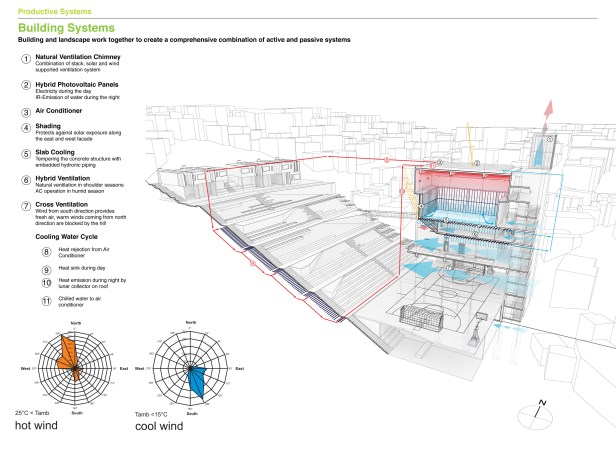Click the "hot wind" caption

40,427
